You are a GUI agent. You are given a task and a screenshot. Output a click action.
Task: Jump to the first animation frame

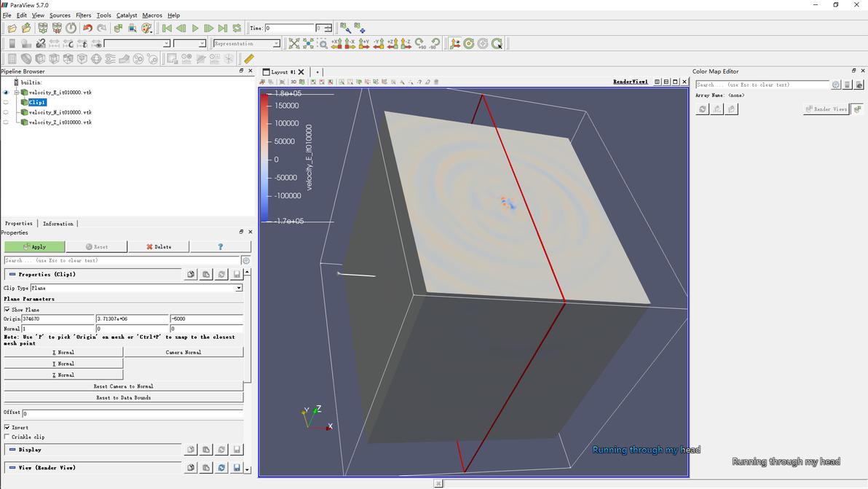click(167, 28)
